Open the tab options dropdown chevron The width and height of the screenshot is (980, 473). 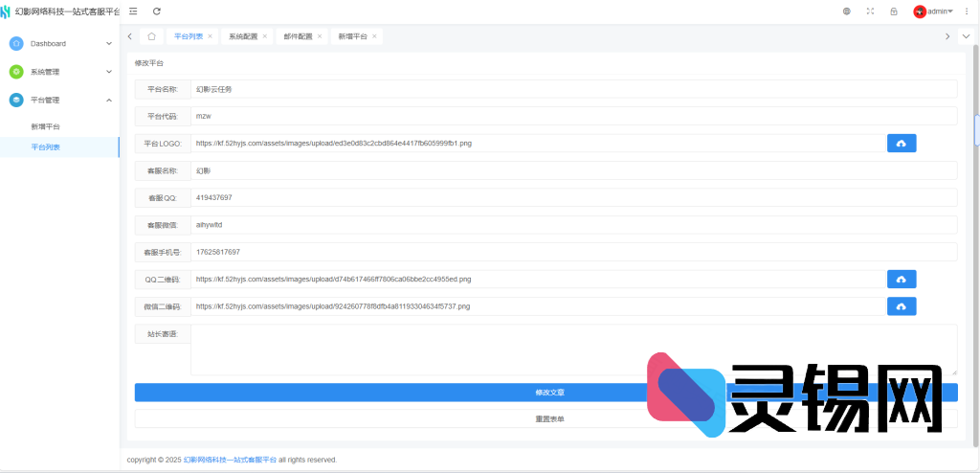(966, 36)
